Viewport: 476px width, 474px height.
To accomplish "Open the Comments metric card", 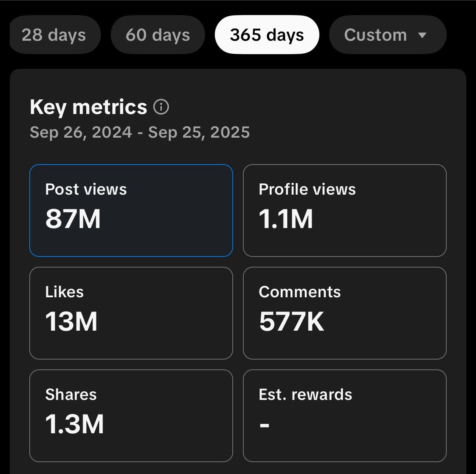I will (345, 313).
